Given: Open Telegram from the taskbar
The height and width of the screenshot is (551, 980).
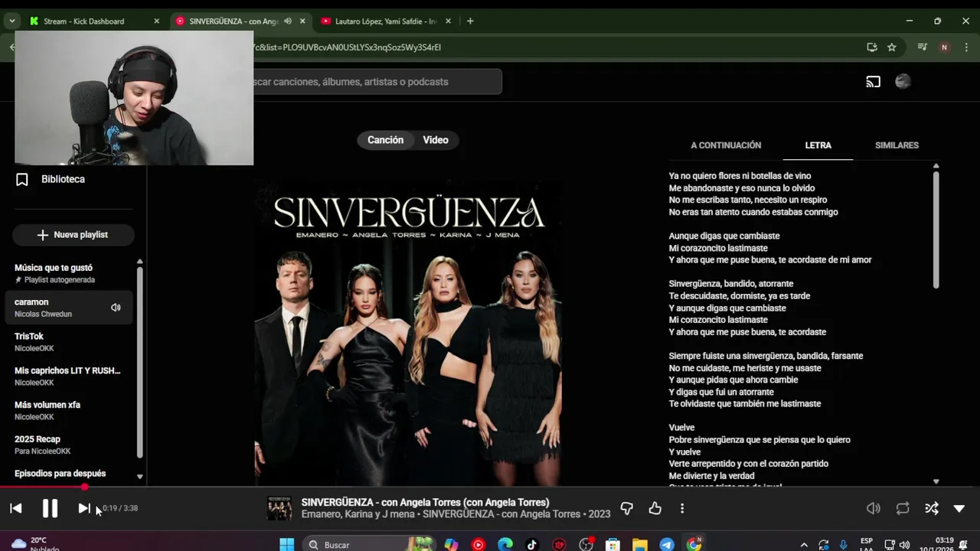Looking at the screenshot, I should [x=667, y=545].
